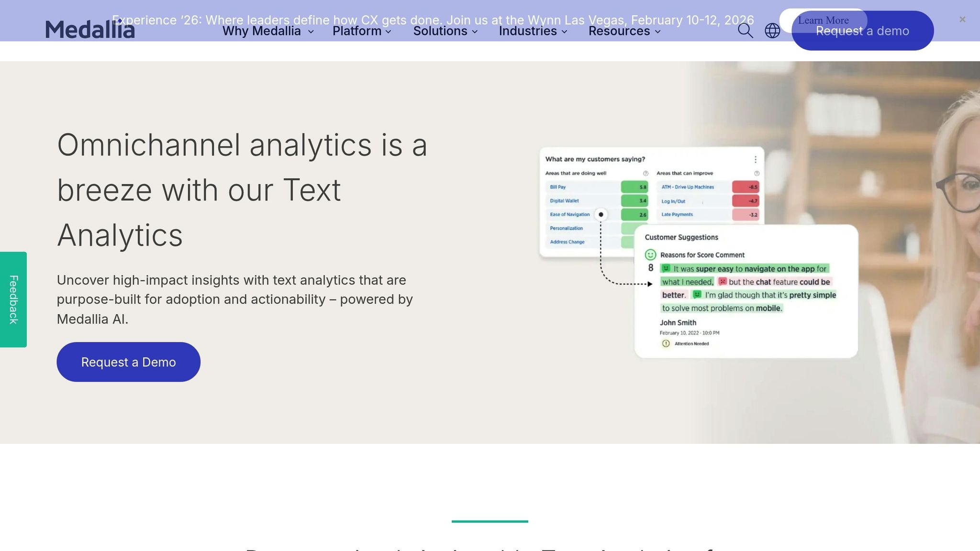Click help icon beside "Areas that are doing well"
This screenshot has width=980, height=551.
[x=646, y=173]
